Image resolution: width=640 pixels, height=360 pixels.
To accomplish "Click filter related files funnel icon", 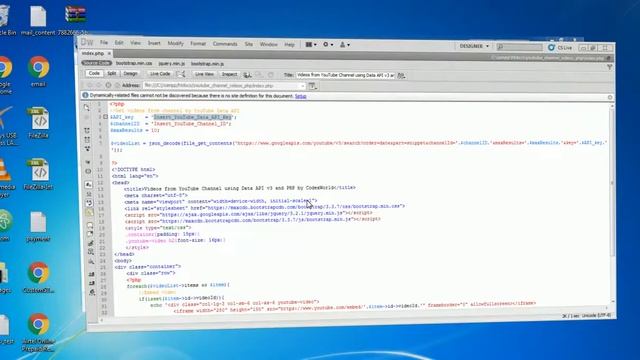I will point(609,67).
